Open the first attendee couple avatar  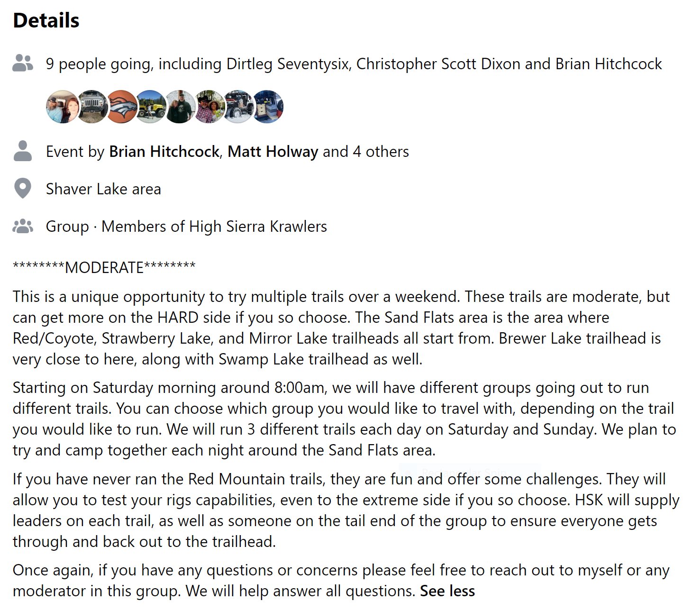pyautogui.click(x=63, y=107)
